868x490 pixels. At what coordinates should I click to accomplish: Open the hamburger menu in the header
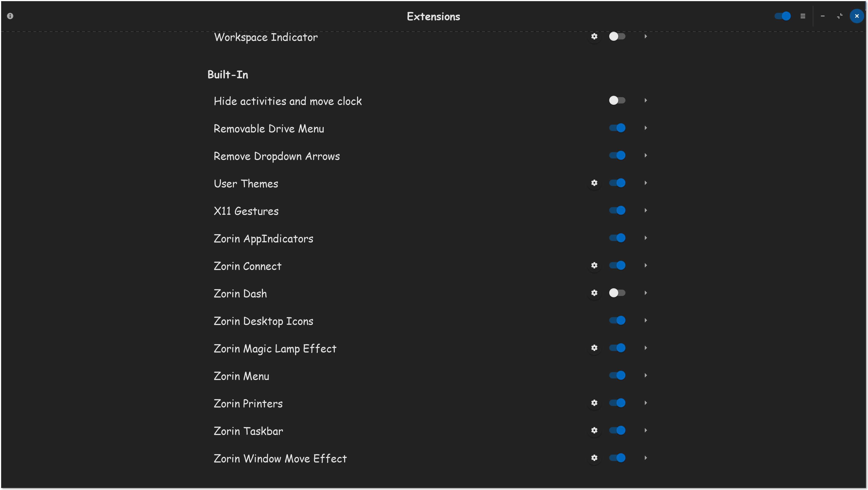[x=803, y=16]
